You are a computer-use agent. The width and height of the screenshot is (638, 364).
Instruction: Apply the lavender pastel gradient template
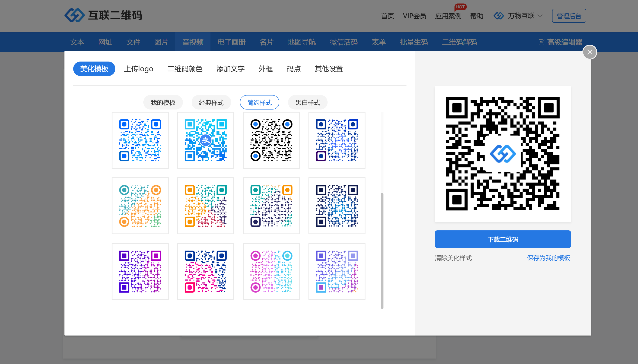tap(337, 272)
